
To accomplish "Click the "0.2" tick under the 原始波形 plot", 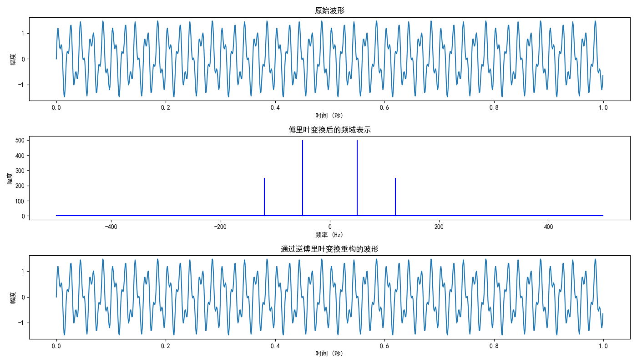I will pyautogui.click(x=166, y=107).
